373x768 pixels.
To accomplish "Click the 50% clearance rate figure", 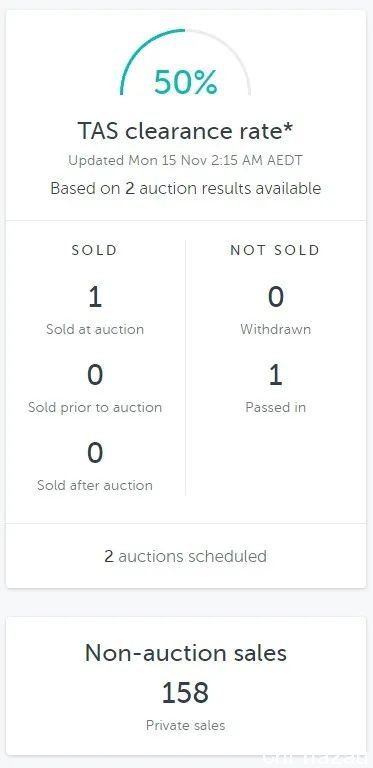I will pyautogui.click(x=186, y=82).
